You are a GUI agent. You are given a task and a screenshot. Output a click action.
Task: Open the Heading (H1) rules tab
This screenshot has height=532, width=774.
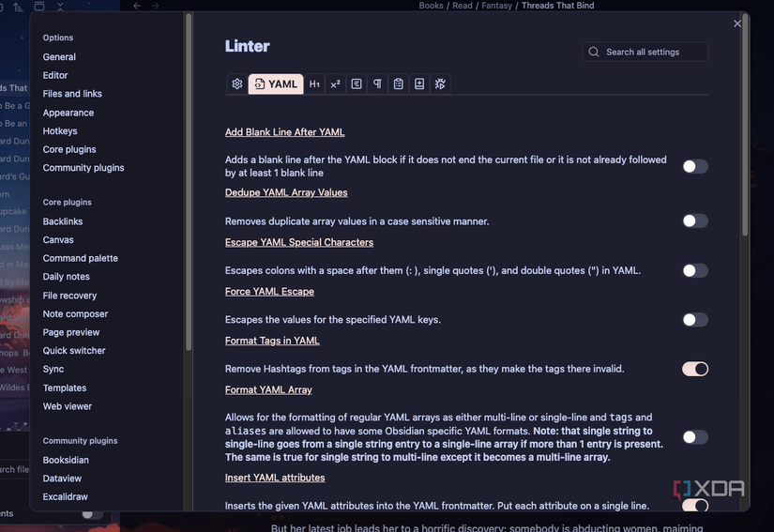click(314, 84)
